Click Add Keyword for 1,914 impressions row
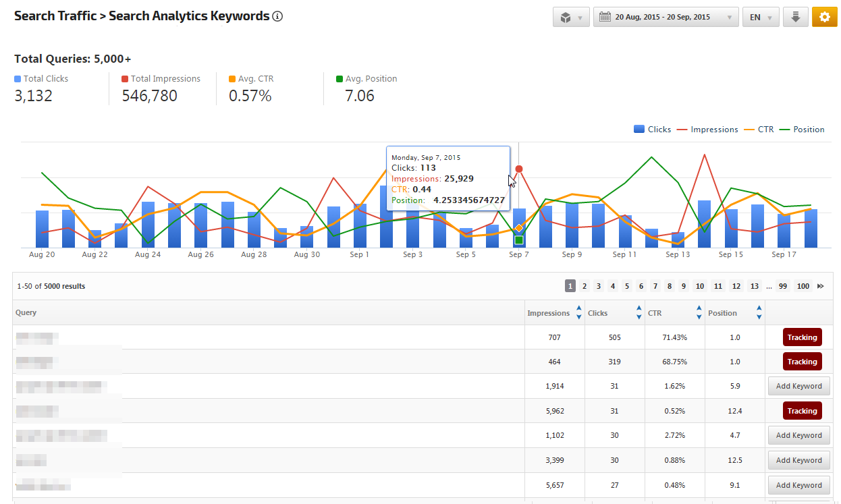Viewport: 841px width, 504px height. click(x=798, y=387)
